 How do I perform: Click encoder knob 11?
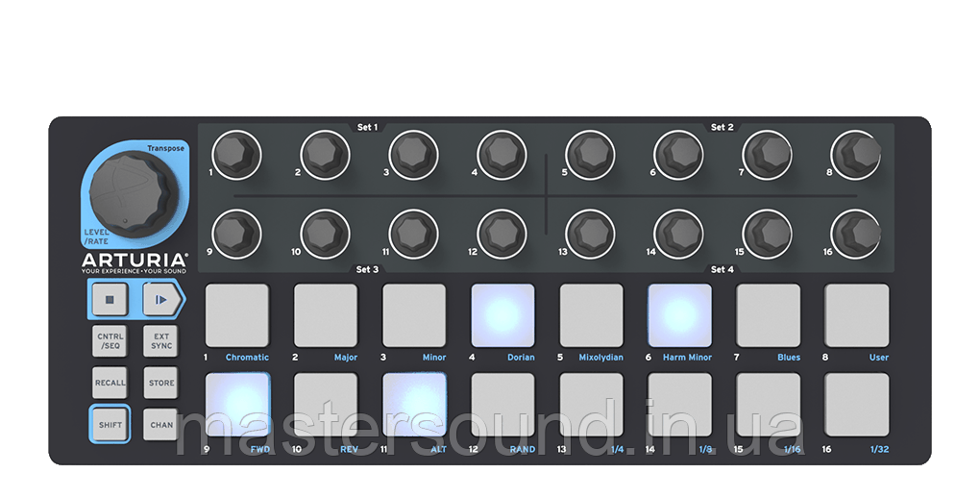tap(413, 234)
